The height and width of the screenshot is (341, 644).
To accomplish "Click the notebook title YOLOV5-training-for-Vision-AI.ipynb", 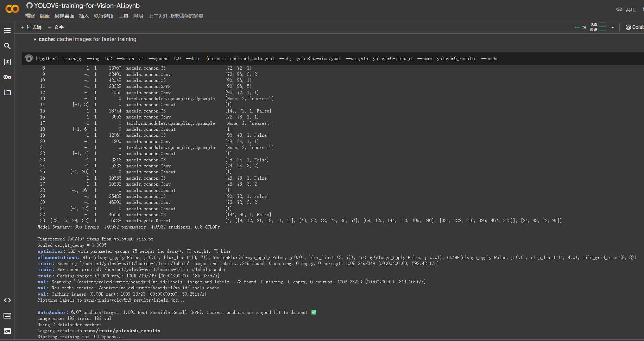I will coord(87,6).
